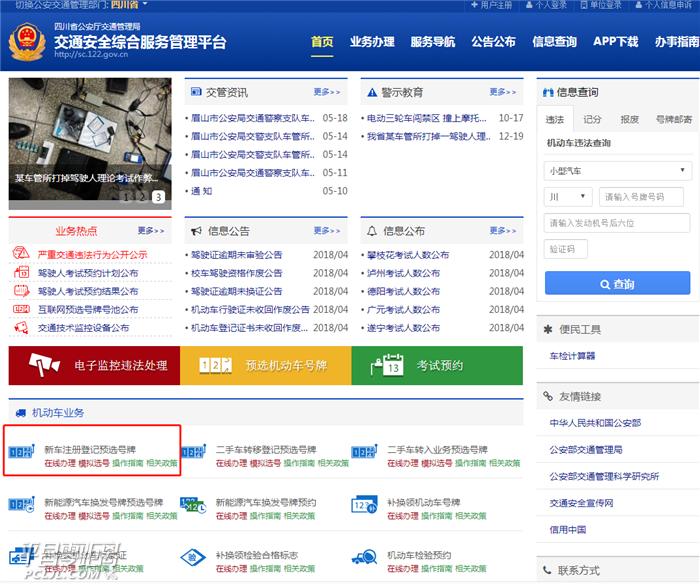700x585 pixels.
Task: Click plate icon for 二手车转移登记预选号牌
Action: click(x=193, y=451)
